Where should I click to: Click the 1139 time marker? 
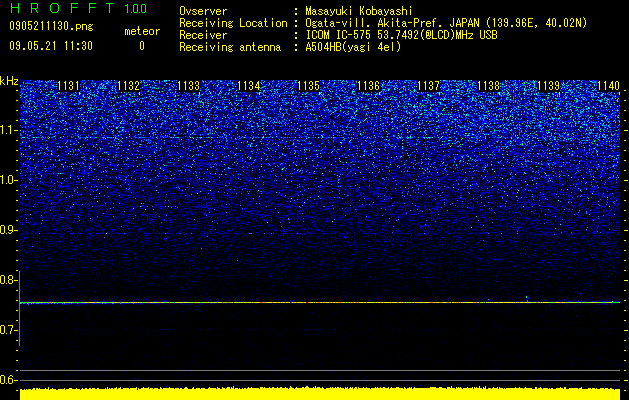pyautogui.click(x=548, y=86)
